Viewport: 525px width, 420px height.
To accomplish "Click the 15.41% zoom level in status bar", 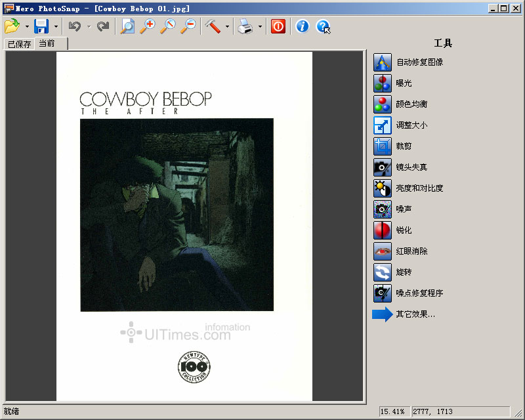I will tap(394, 411).
